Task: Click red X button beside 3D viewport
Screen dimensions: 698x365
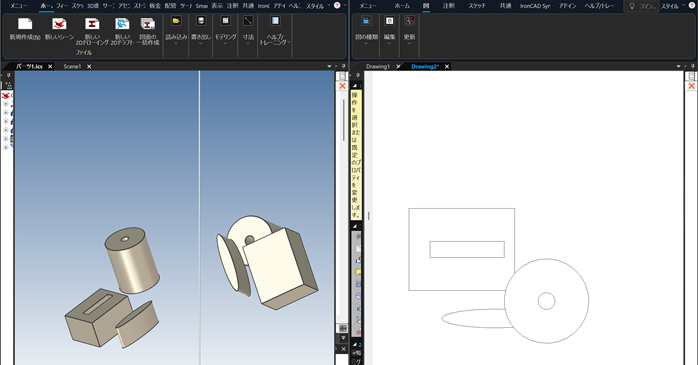Action: pos(342,86)
